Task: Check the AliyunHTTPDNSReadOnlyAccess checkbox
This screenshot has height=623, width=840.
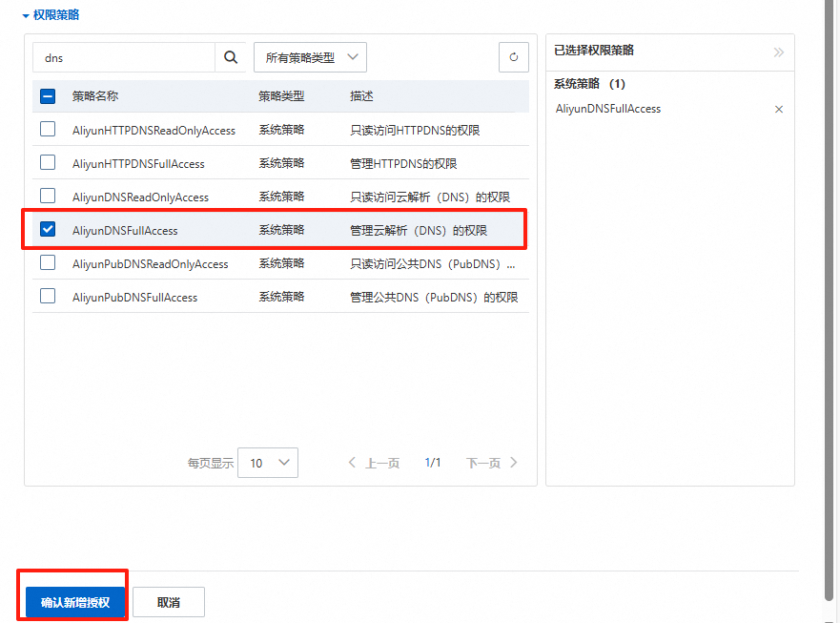Action: (x=48, y=130)
